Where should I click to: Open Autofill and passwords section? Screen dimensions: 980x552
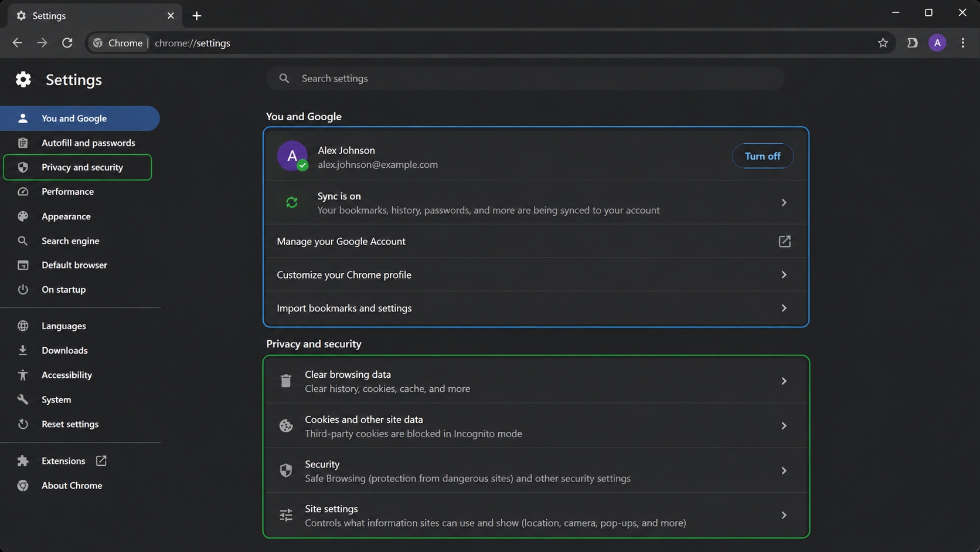[80, 143]
